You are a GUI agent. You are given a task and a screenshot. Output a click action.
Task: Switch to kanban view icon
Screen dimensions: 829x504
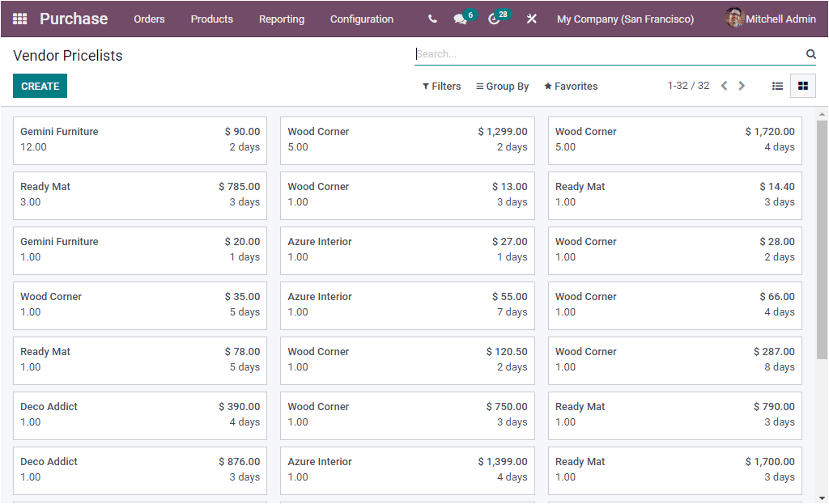(x=802, y=85)
